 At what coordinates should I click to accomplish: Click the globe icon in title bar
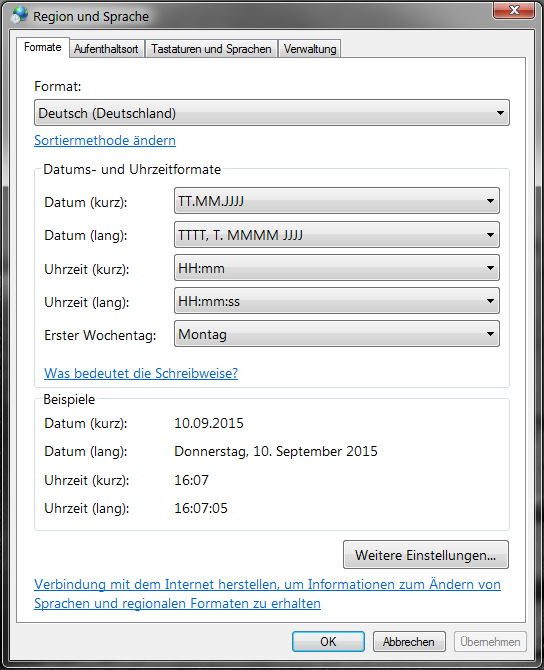pyautogui.click(x=19, y=15)
